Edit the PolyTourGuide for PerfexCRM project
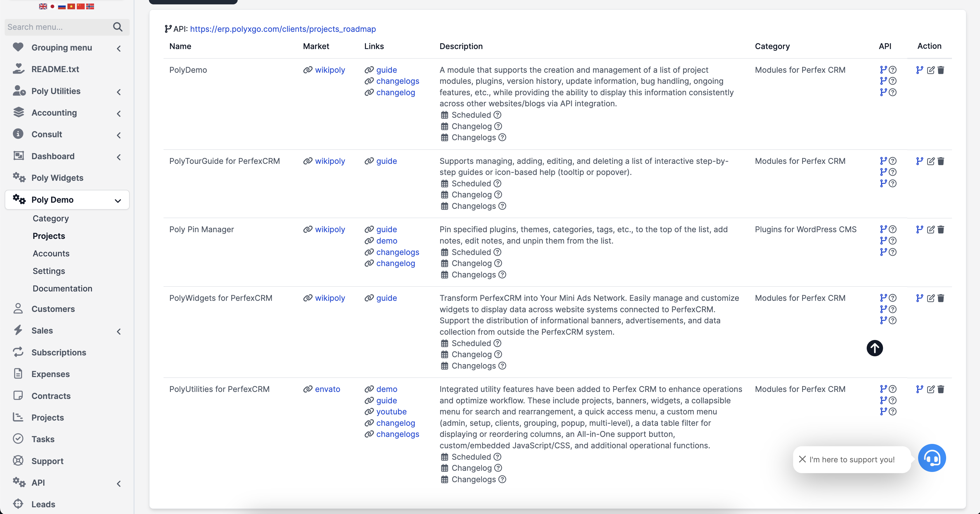The width and height of the screenshot is (980, 514). tap(931, 161)
